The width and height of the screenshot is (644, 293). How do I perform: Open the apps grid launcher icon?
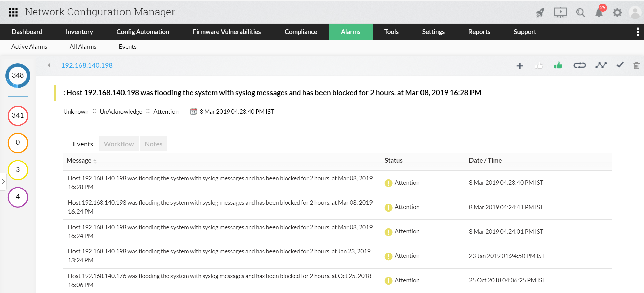tap(13, 12)
